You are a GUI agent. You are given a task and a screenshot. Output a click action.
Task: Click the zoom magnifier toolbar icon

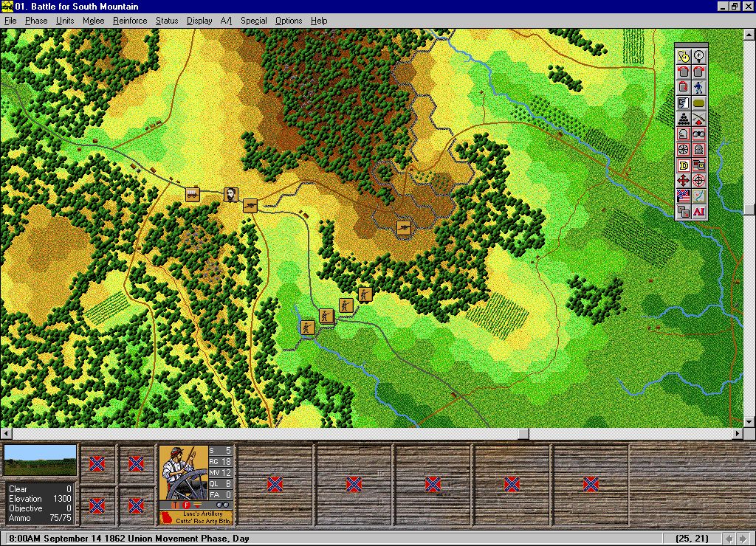[699, 56]
